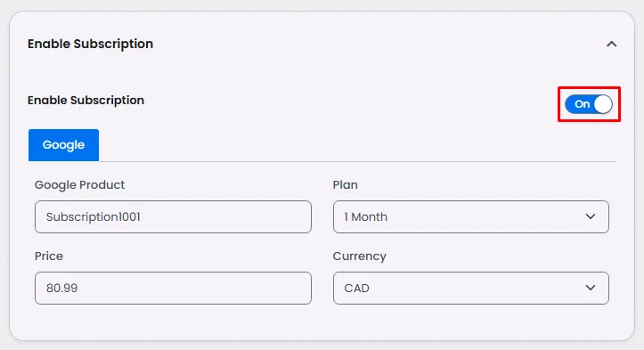Click the Currency field label
Image resolution: width=644 pixels, height=350 pixels.
(359, 256)
